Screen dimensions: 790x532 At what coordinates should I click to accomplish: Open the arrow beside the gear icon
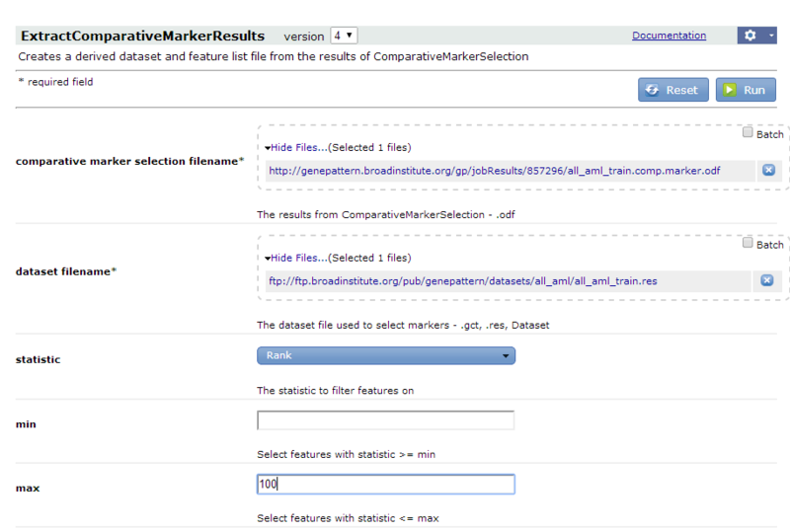(771, 36)
